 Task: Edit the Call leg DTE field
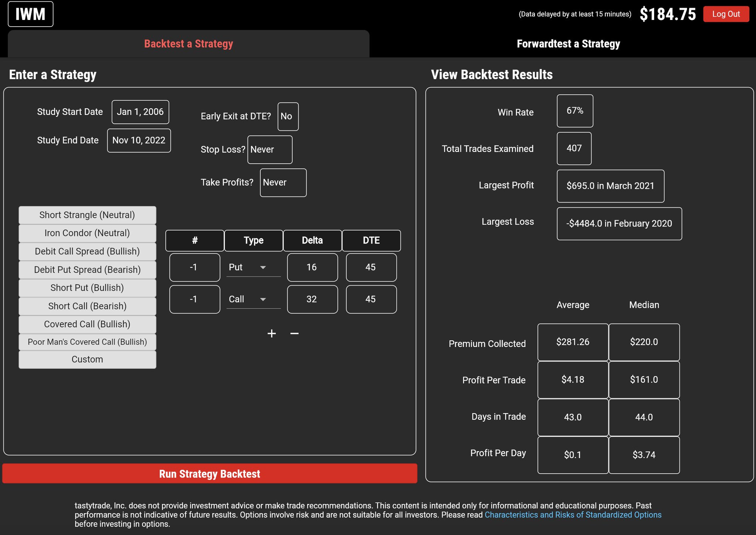point(371,299)
